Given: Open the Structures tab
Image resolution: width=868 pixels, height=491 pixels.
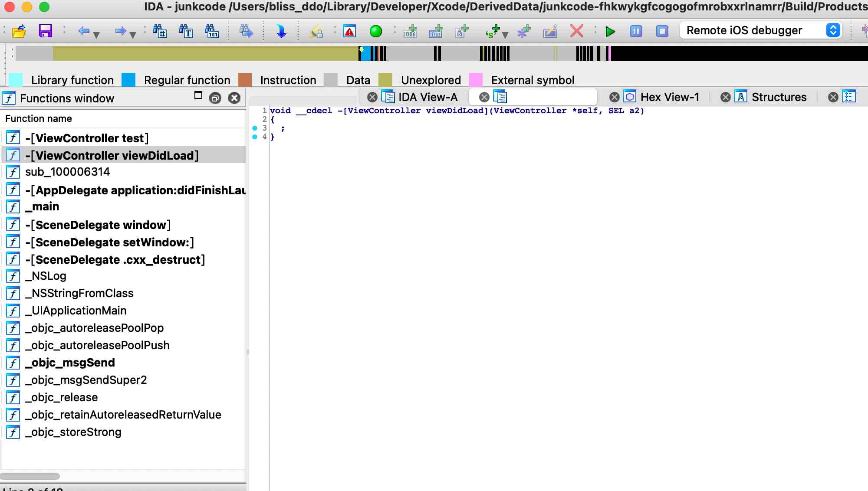Looking at the screenshot, I should (779, 97).
